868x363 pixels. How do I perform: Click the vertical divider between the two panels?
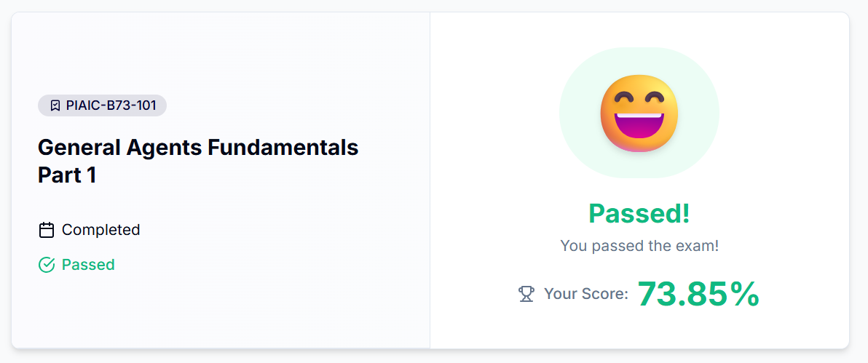click(x=430, y=180)
